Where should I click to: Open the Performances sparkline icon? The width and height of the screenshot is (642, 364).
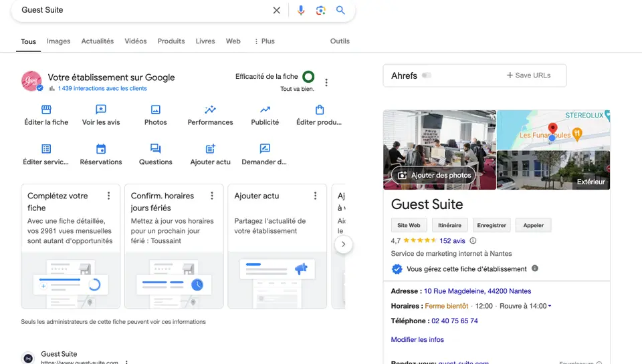[x=210, y=110]
